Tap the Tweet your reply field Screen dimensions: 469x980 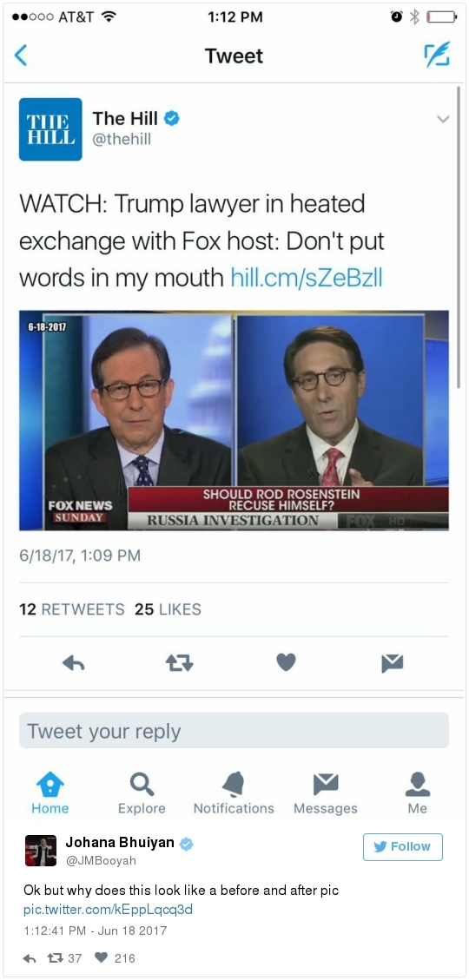(234, 731)
